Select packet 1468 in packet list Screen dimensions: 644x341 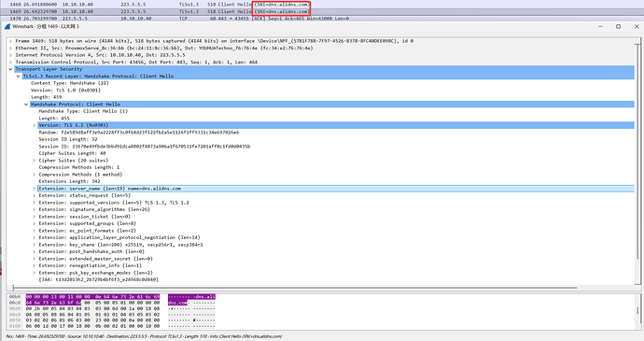[x=322, y=4]
